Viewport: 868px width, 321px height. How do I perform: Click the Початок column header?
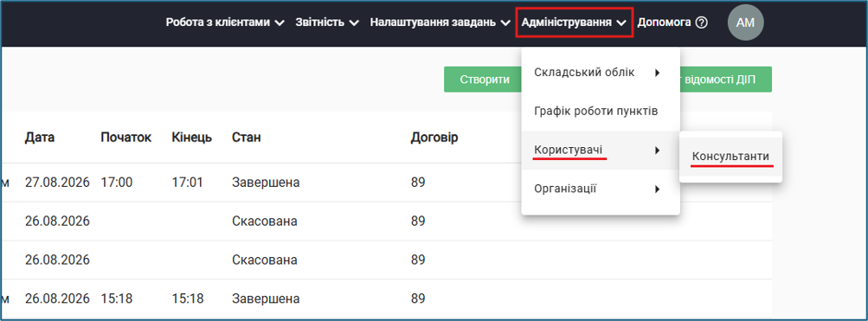[126, 138]
